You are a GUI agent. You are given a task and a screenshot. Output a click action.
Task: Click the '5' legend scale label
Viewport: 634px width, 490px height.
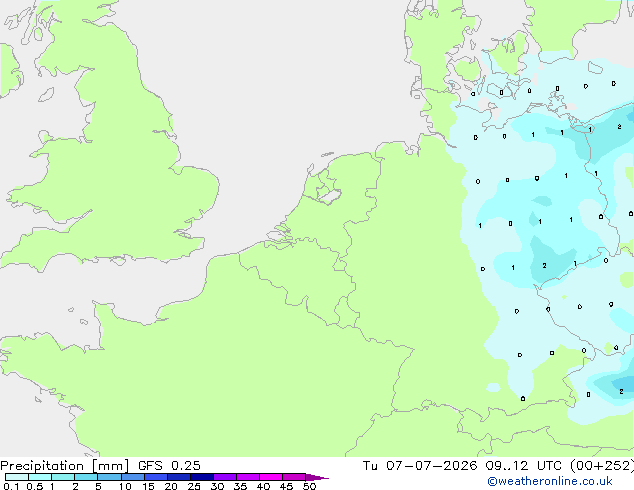(x=98, y=486)
